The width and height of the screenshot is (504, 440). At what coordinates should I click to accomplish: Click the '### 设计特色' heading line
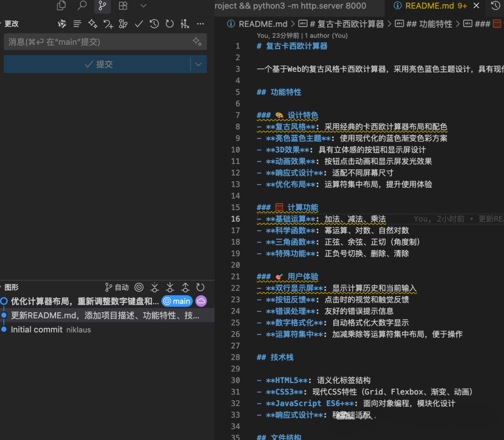[x=287, y=115]
